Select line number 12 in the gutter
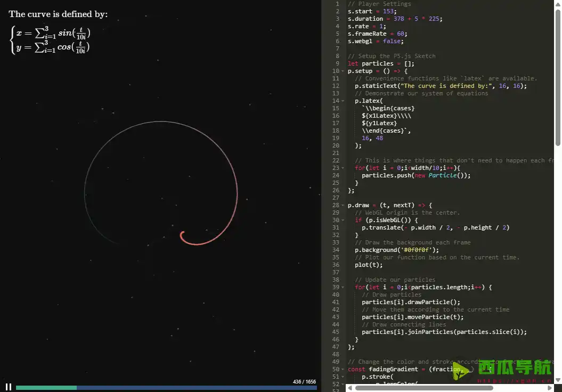 click(335, 86)
